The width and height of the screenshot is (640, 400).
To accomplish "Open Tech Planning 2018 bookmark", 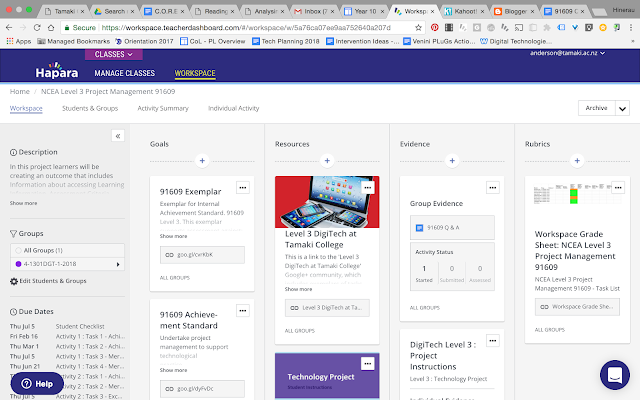I will click(286, 41).
